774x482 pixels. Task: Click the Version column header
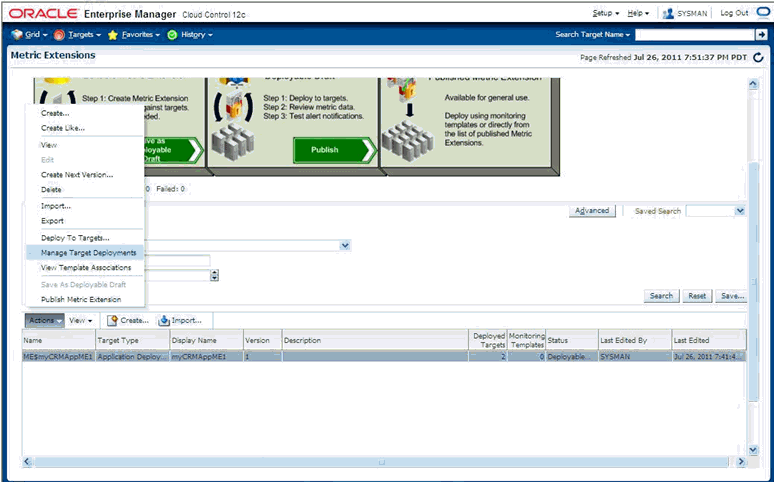pos(263,340)
